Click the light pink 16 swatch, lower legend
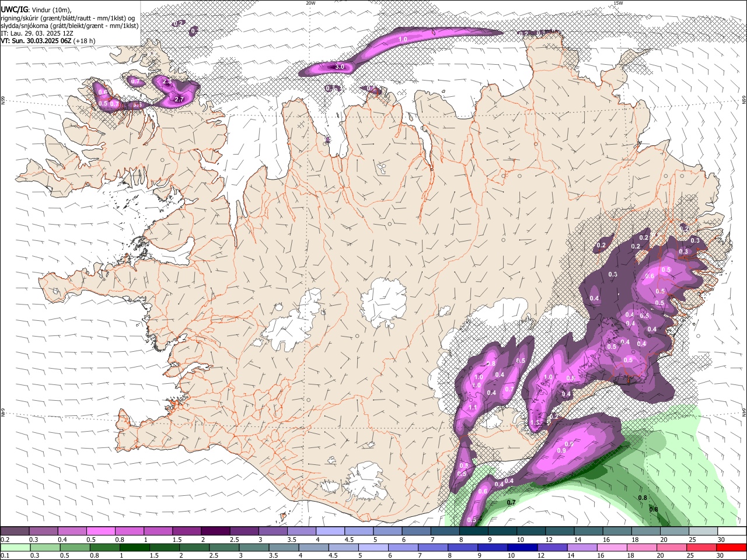Screen dimensions: 747x560 [x=611, y=548]
